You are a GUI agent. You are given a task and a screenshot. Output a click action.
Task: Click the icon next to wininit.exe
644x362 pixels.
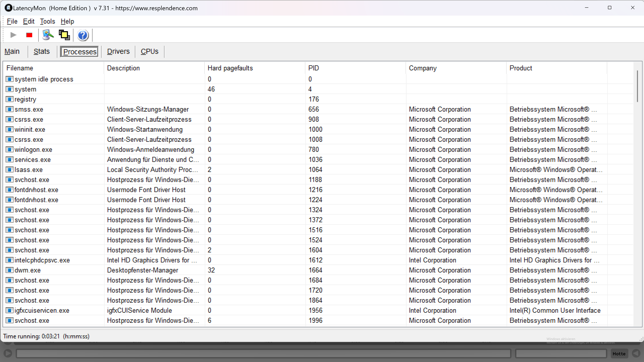coord(10,129)
